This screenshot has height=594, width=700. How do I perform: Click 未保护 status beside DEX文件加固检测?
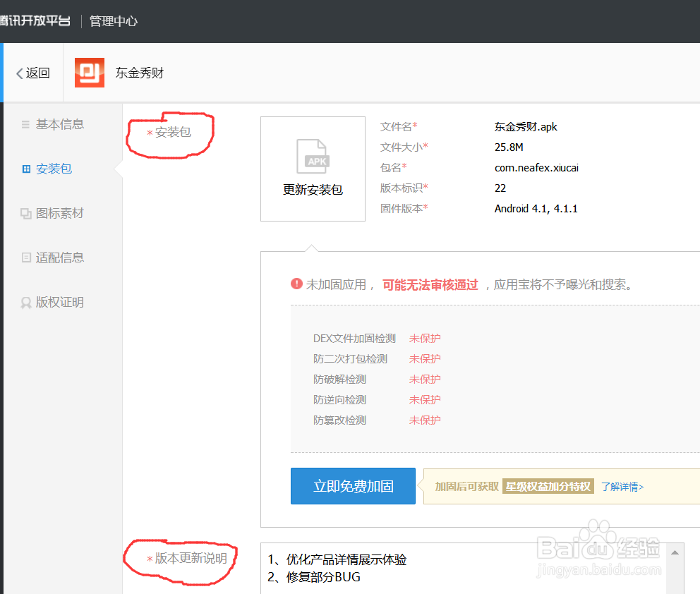(425, 339)
